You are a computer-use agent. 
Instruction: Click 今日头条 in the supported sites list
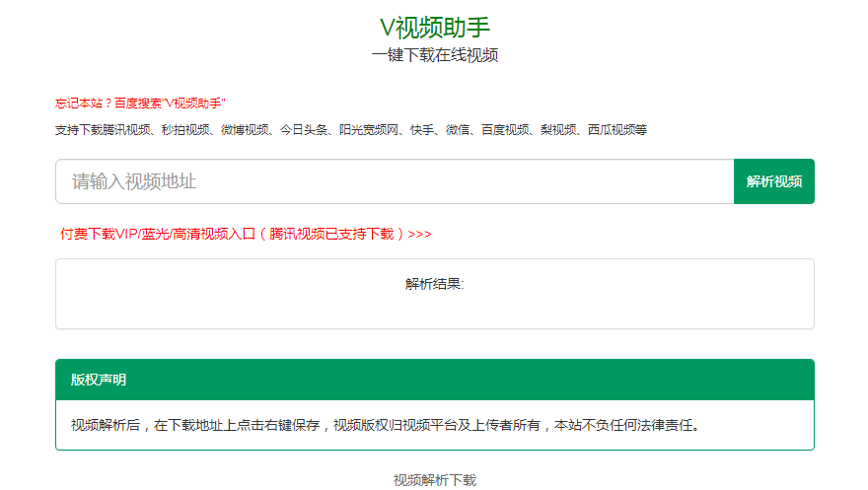tap(304, 130)
